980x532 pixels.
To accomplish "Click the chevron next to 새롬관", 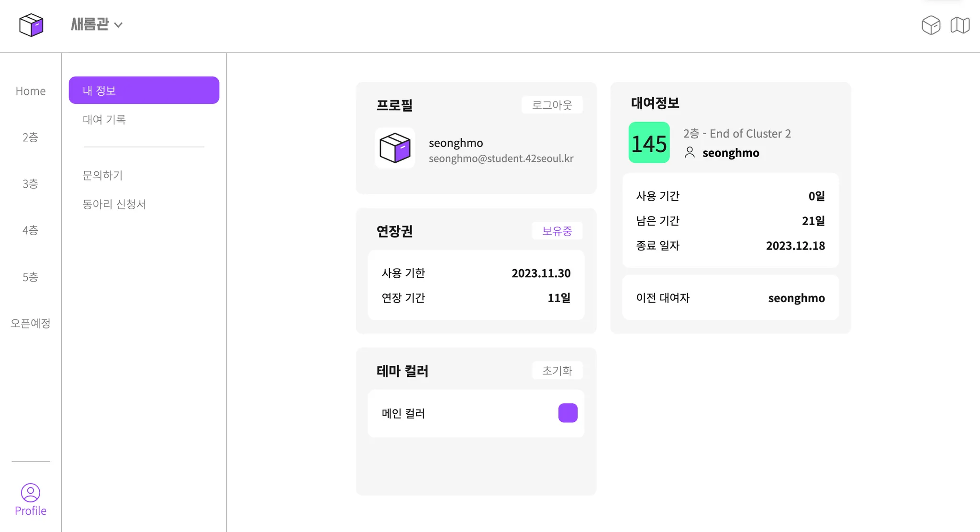I will (119, 25).
